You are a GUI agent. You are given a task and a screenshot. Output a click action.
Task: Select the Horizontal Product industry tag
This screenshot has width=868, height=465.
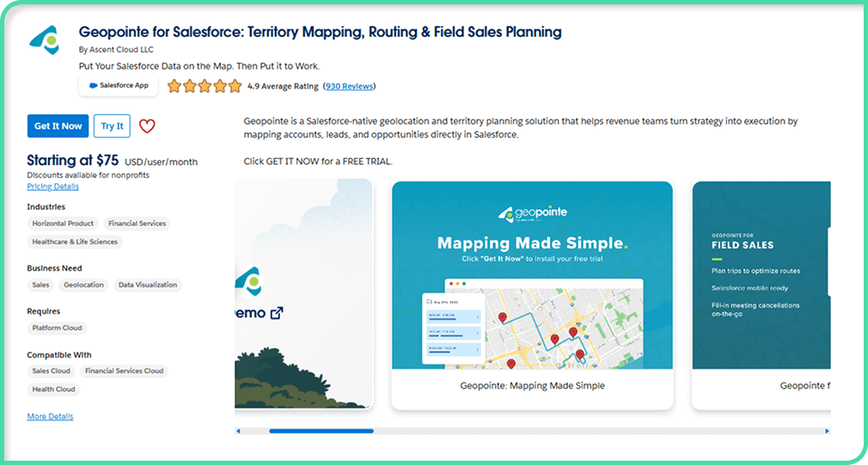(63, 223)
